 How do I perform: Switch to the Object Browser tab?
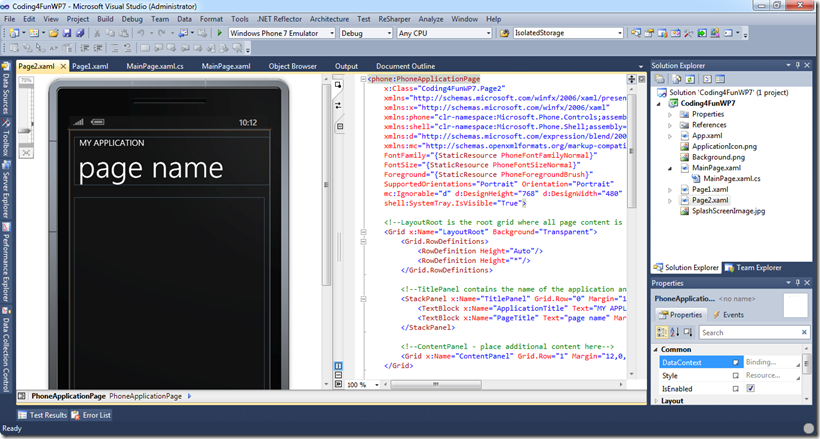point(293,66)
